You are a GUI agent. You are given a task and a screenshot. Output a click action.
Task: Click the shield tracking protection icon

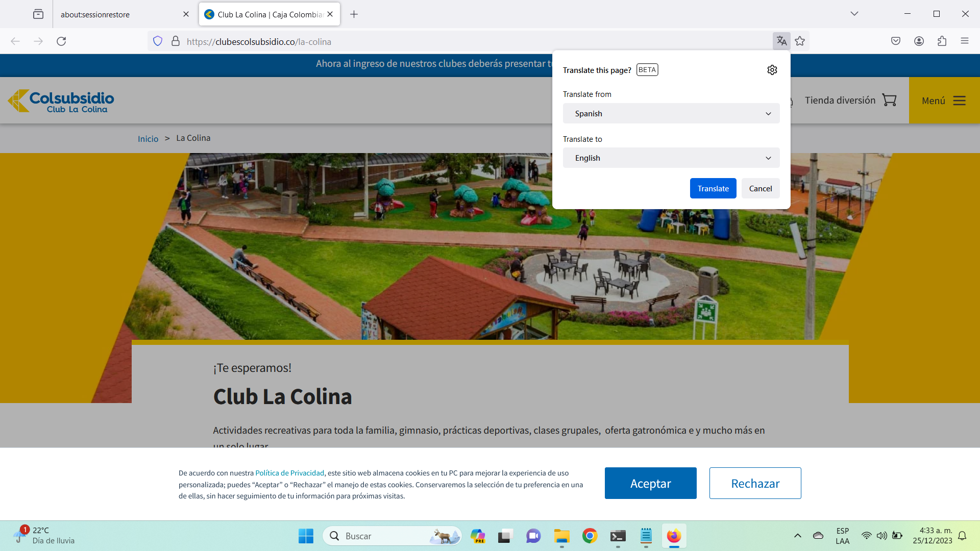(x=158, y=41)
